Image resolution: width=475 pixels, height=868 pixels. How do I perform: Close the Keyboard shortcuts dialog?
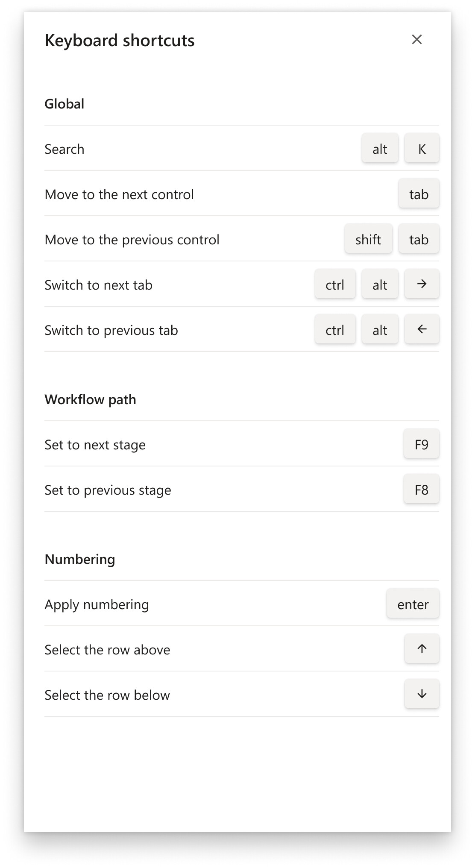coord(416,40)
